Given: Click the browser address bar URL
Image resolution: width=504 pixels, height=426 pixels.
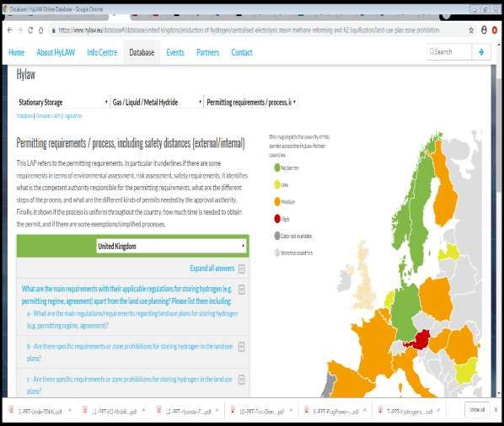Looking at the screenshot, I should click(249, 30).
